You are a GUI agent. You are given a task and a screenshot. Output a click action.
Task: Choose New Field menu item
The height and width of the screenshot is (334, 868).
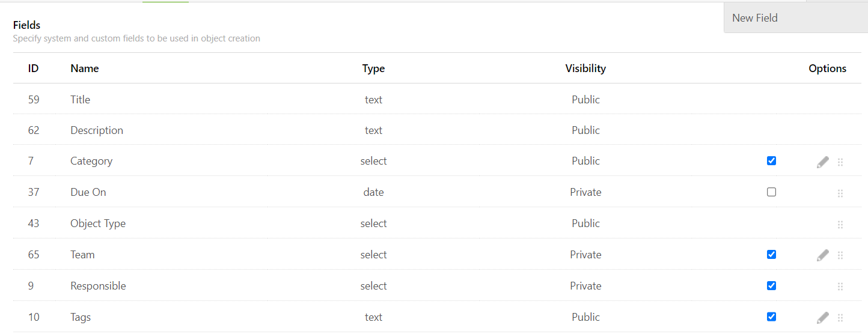coord(755,18)
